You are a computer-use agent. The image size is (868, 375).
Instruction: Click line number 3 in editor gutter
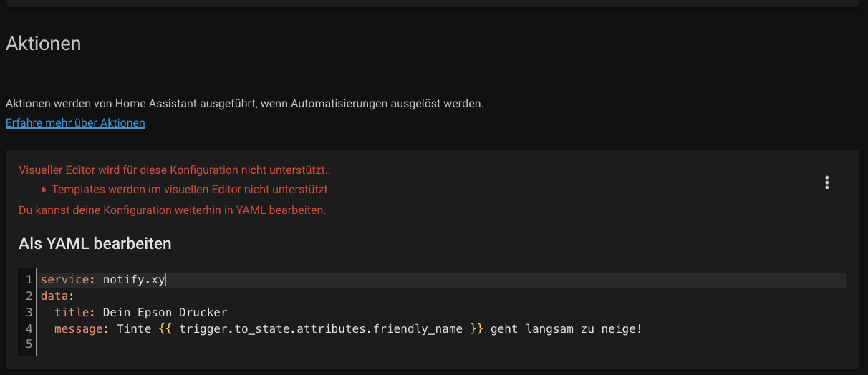29,313
